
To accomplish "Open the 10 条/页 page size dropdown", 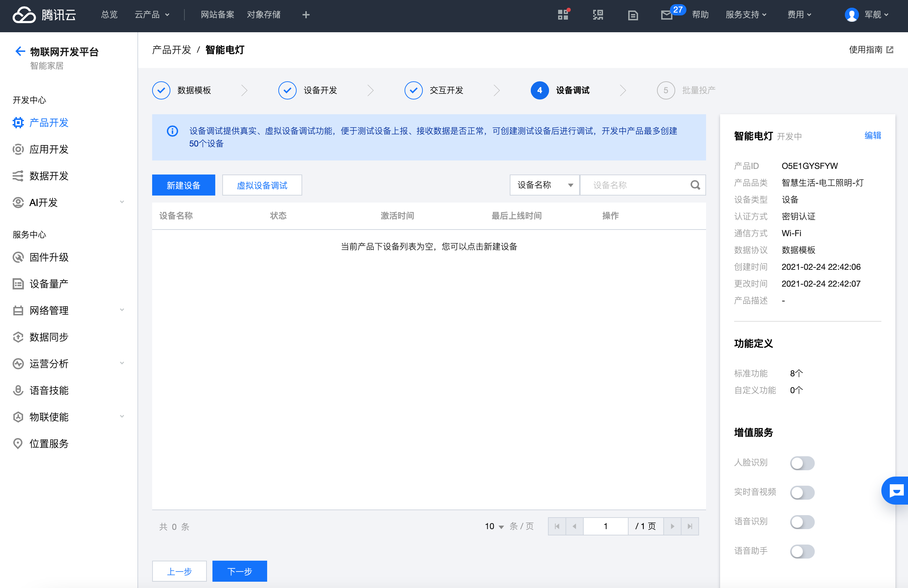I will 494,526.
